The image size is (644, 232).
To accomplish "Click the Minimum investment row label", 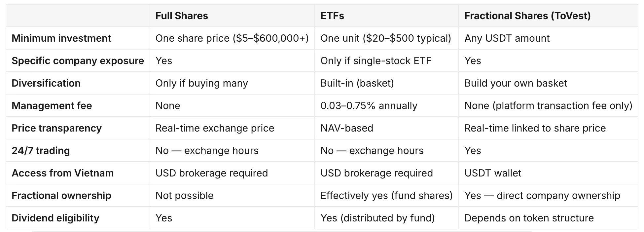I will (x=61, y=38).
